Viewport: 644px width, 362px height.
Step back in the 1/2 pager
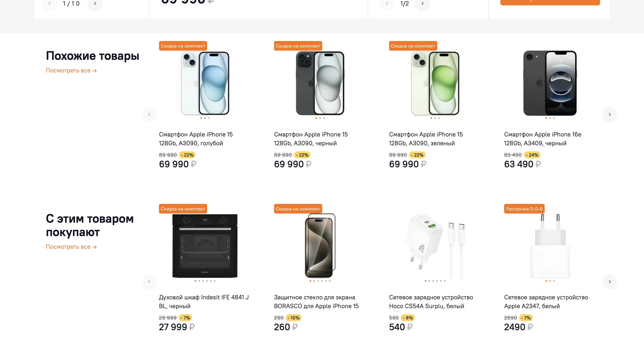[x=387, y=4]
